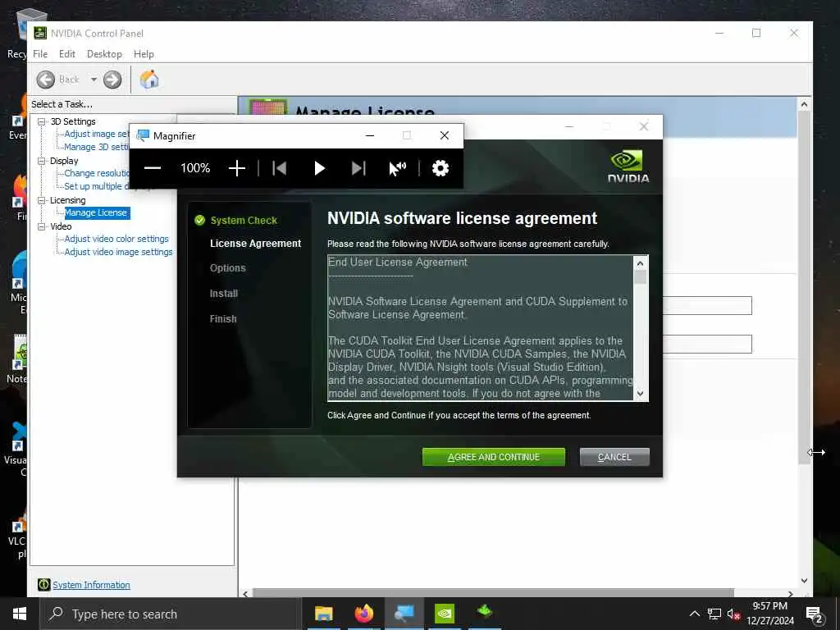
Task: Open File Explorer from the taskbar
Action: coord(323,614)
